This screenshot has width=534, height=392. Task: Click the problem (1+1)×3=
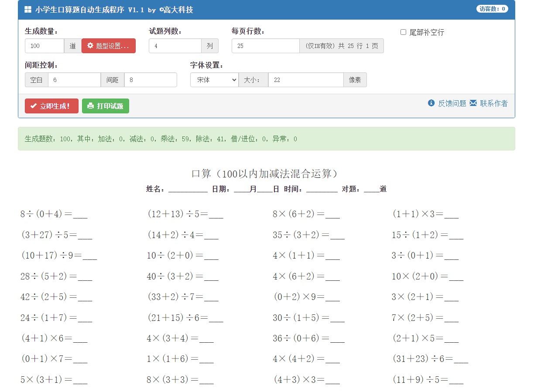tap(425, 214)
